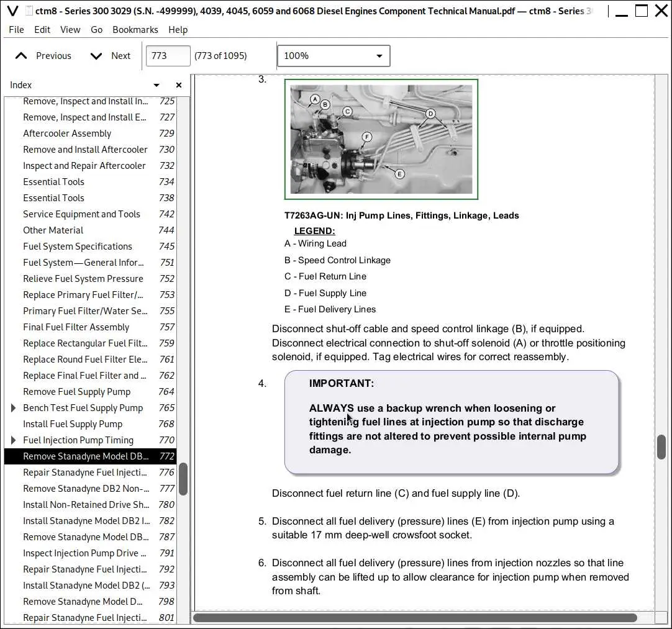The width and height of the screenshot is (672, 629).
Task: Expand the Bench Test Fuel Supply Pump entry
Action: tap(13, 408)
